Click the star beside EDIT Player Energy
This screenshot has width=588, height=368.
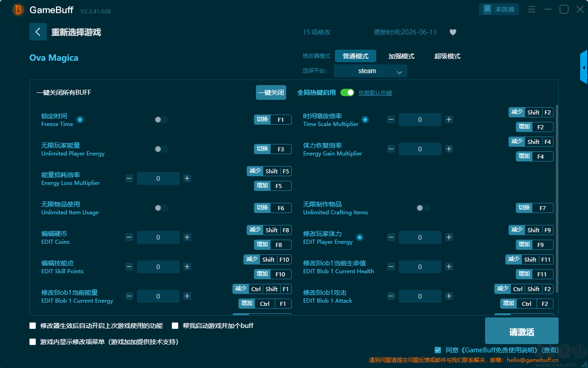point(360,237)
